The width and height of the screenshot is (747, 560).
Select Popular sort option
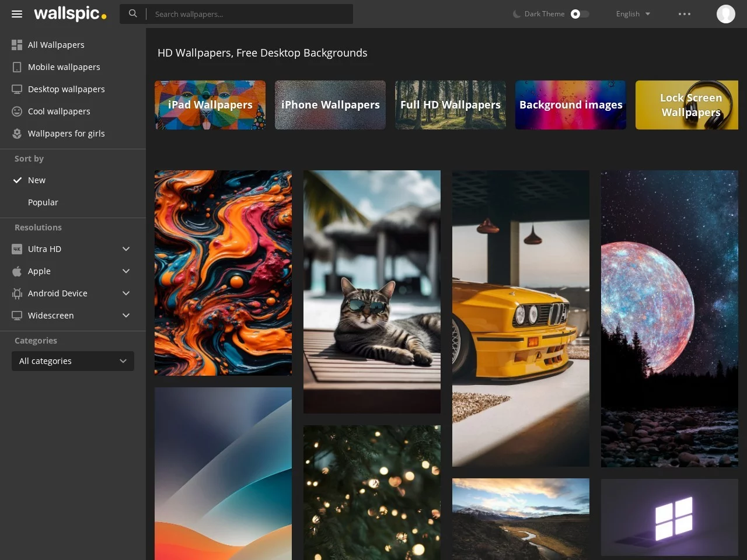pyautogui.click(x=43, y=202)
